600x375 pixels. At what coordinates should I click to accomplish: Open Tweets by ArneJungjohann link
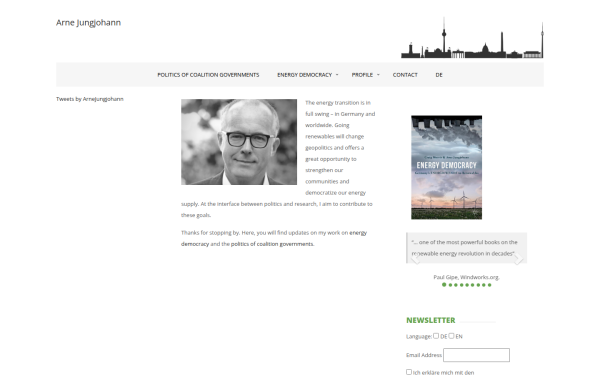click(x=90, y=99)
